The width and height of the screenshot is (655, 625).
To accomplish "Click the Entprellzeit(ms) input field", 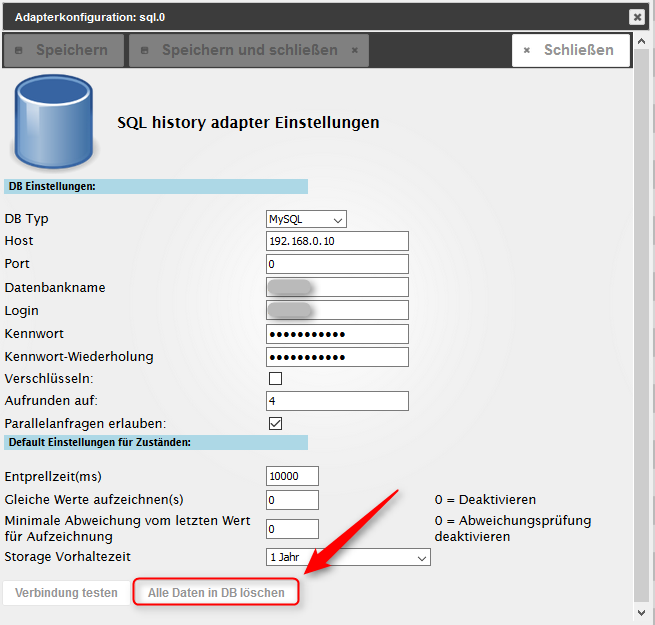I will click(292, 476).
